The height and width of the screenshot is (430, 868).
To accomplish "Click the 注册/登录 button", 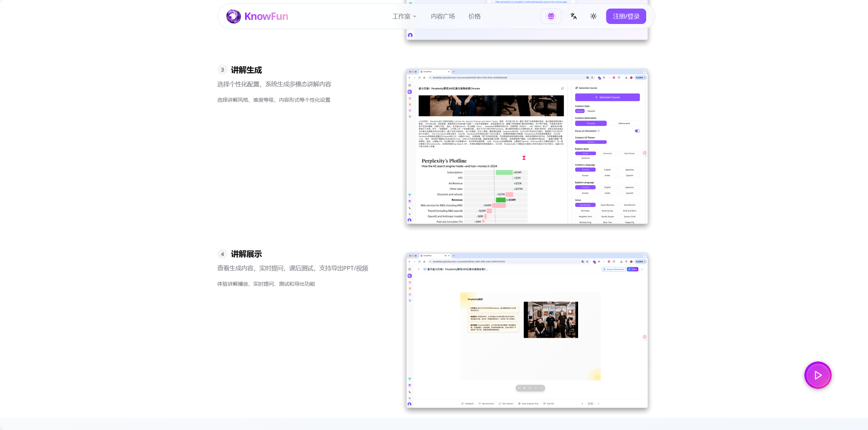I will click(626, 16).
